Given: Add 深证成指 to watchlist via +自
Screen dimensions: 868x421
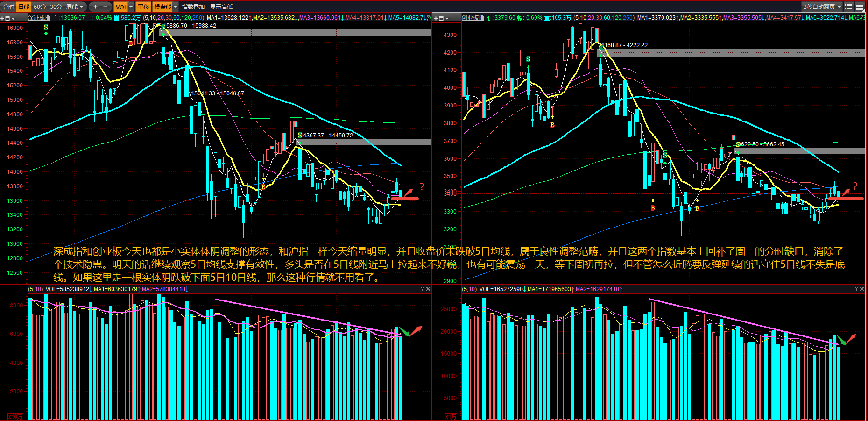Looking at the screenshot, I should 7,18.
